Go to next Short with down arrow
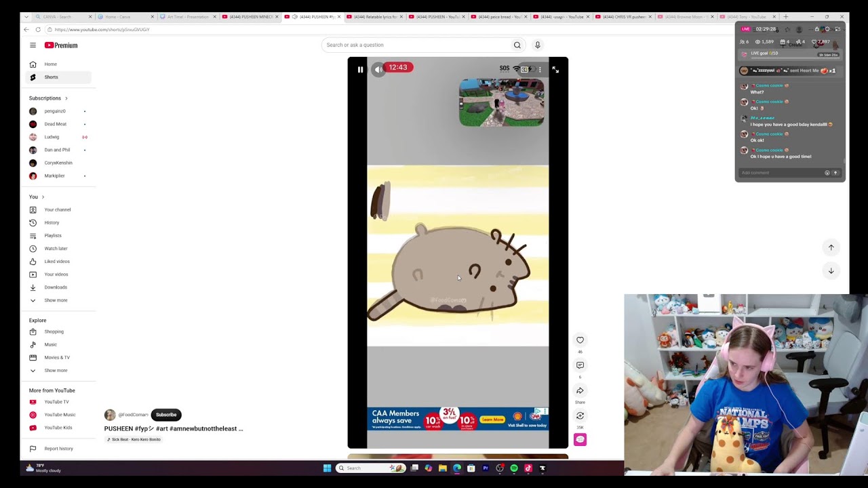868x488 pixels. 831,270
